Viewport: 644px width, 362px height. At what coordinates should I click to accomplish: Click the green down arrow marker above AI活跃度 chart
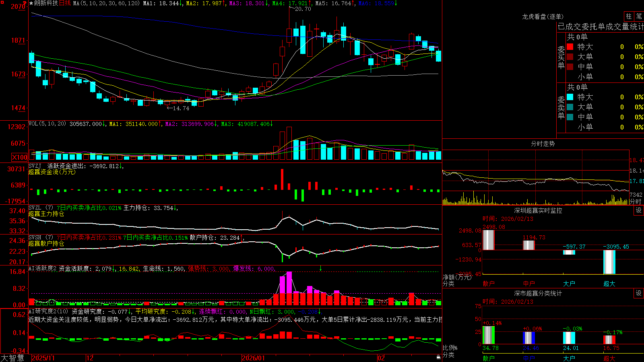321,268
